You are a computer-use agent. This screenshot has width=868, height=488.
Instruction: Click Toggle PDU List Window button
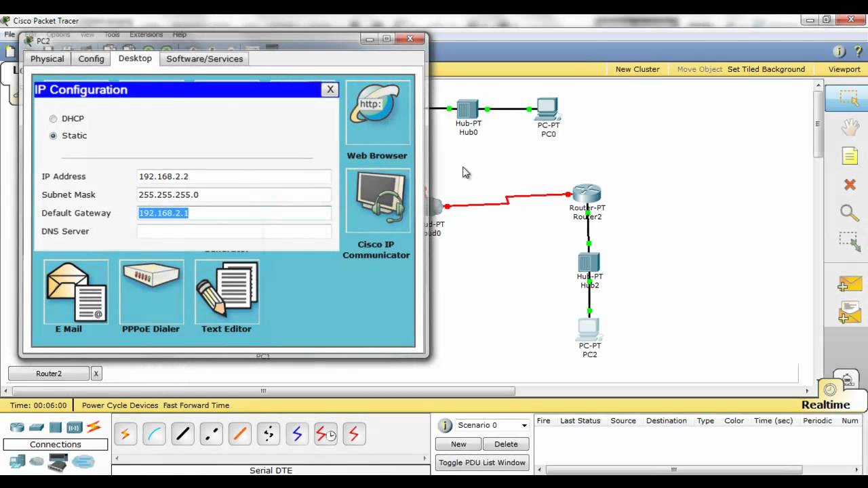pyautogui.click(x=482, y=462)
